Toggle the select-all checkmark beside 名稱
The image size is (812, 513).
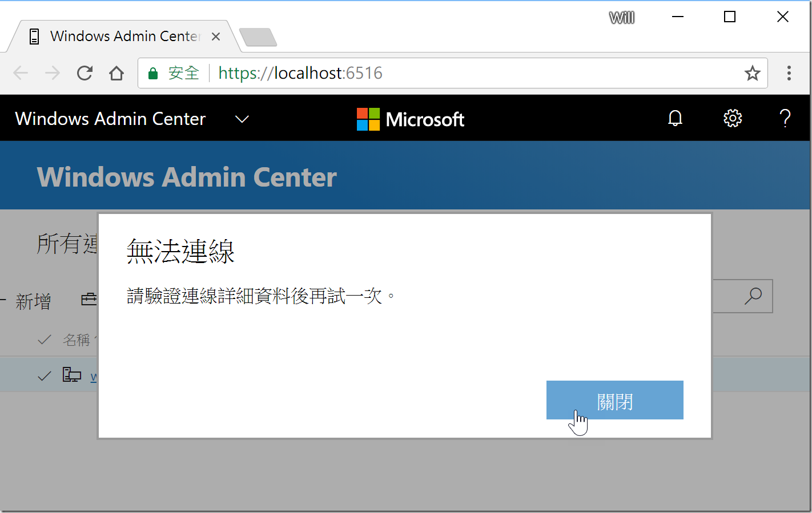[x=44, y=340]
